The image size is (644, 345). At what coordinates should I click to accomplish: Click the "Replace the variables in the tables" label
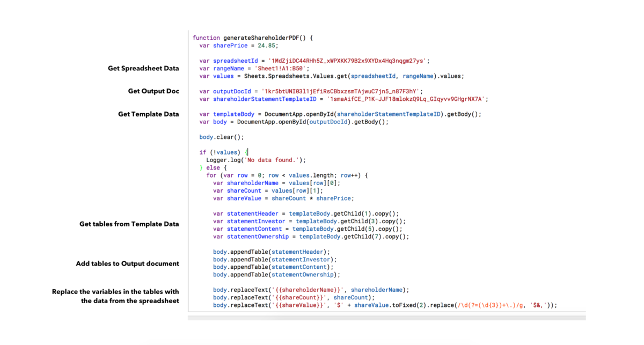click(x=115, y=292)
